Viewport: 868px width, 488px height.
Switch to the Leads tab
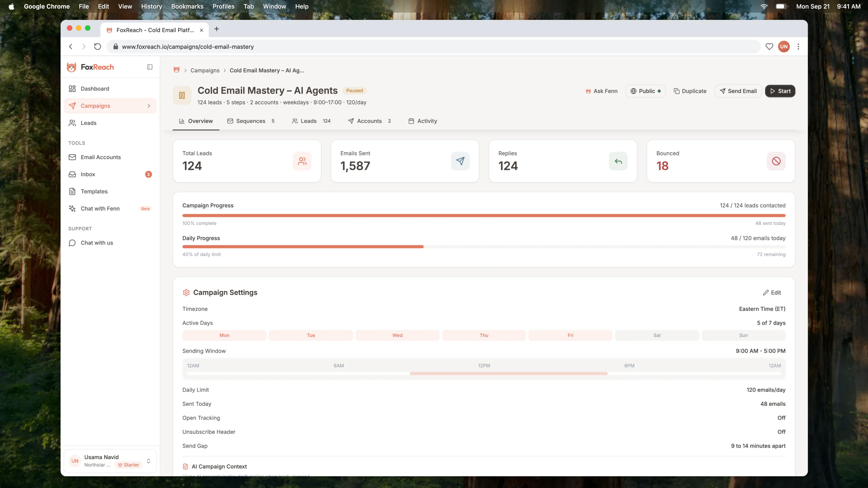pos(311,121)
